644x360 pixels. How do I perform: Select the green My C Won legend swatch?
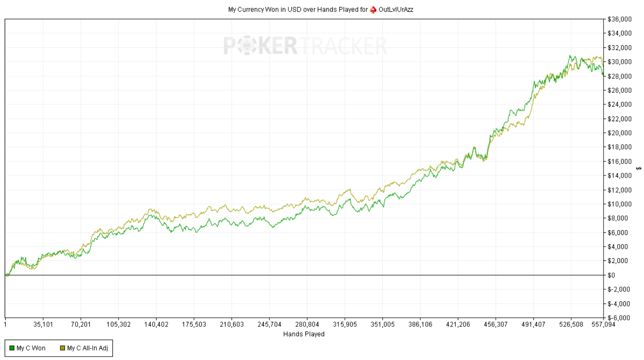(12, 348)
